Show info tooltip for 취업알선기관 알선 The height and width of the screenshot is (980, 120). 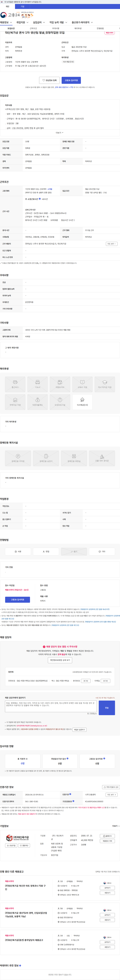click(68, 759)
